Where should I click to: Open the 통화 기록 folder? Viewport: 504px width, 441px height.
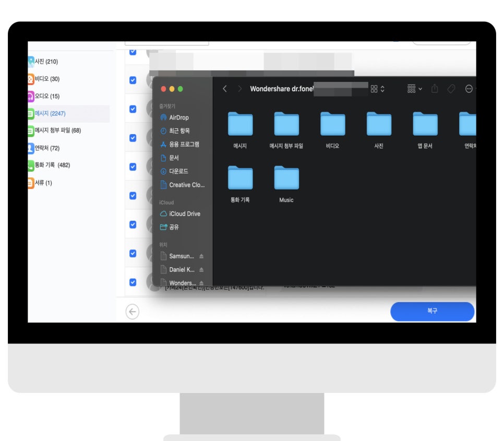pyautogui.click(x=240, y=184)
